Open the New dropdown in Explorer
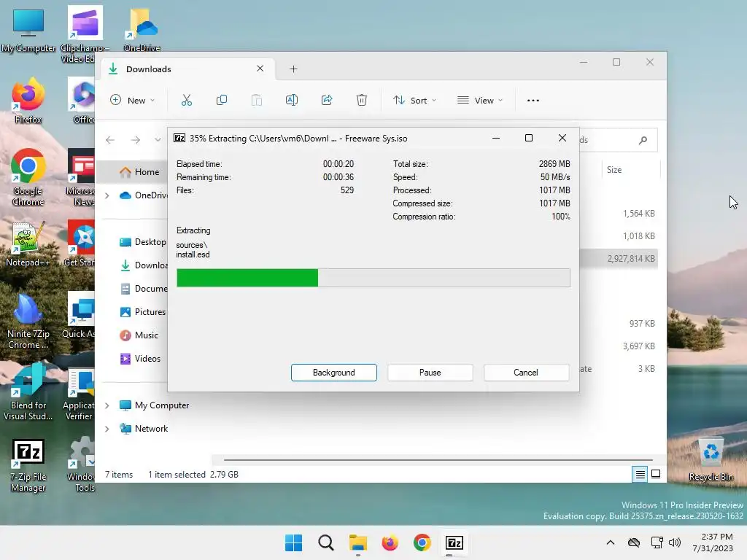Viewport: 747px width, 560px height. click(x=133, y=101)
